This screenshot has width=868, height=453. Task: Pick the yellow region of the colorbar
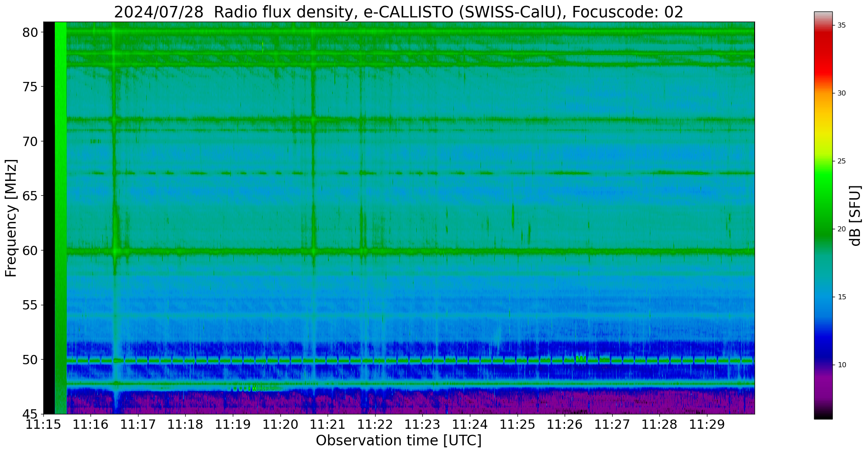pyautogui.click(x=823, y=132)
